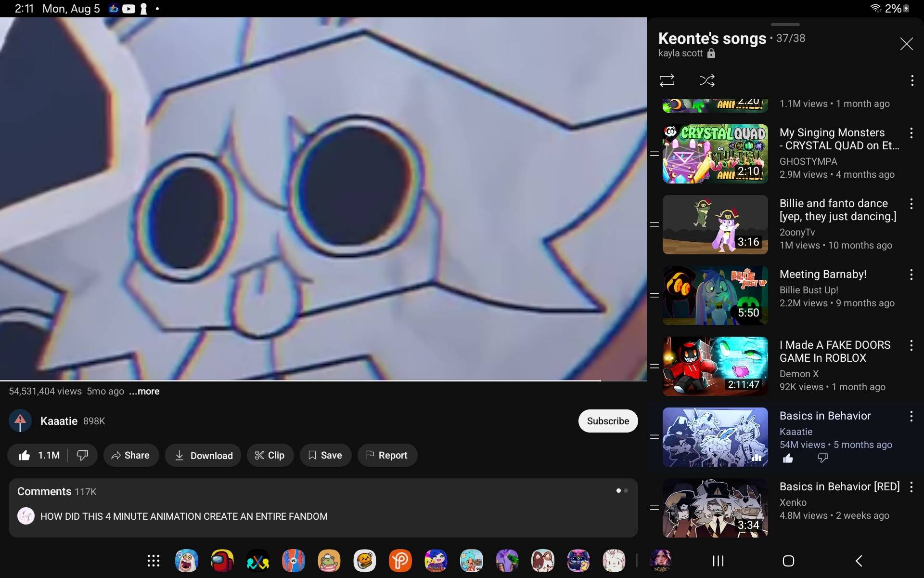924x578 pixels.
Task: Open Share options
Action: click(x=131, y=455)
